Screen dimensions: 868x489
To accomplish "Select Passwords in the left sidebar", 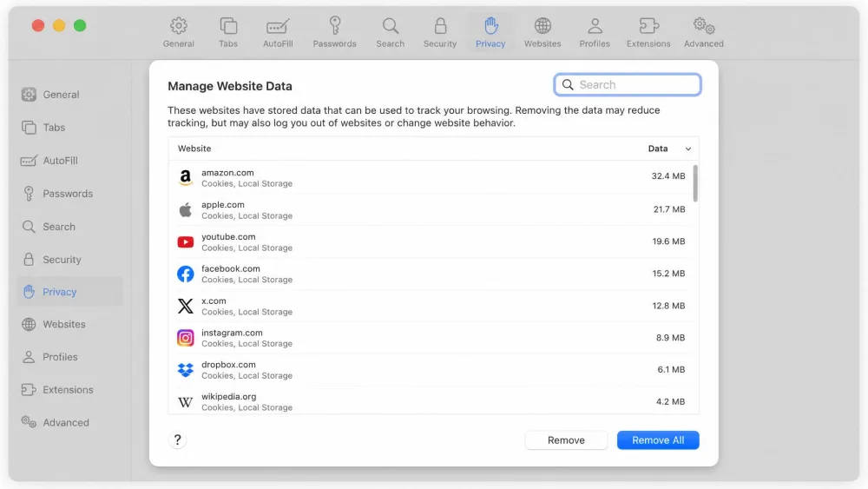I will (69, 194).
